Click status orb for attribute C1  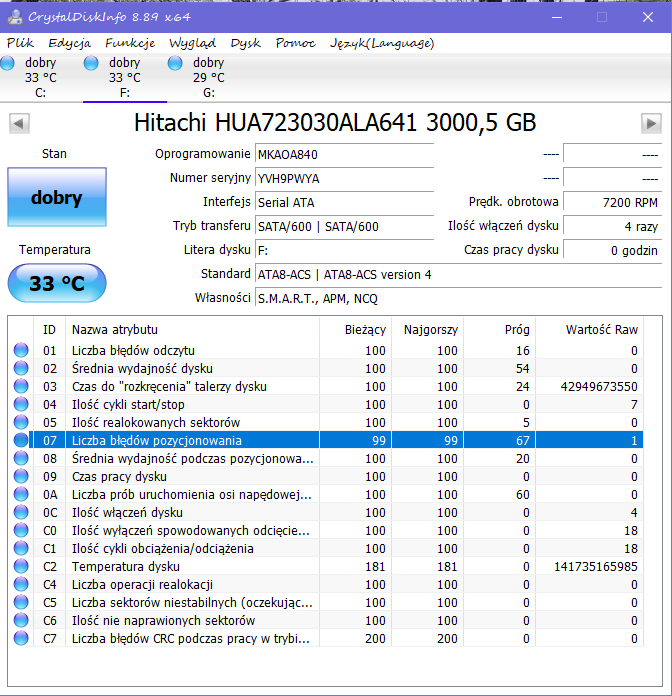click(21, 548)
